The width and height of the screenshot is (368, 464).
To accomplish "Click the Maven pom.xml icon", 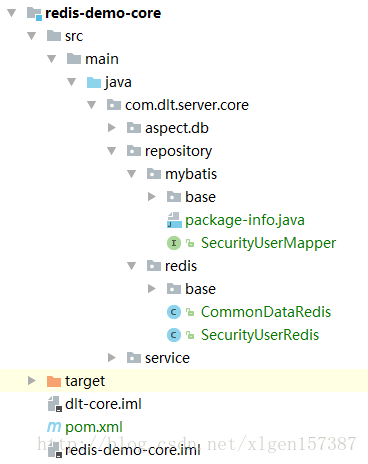I will (54, 427).
